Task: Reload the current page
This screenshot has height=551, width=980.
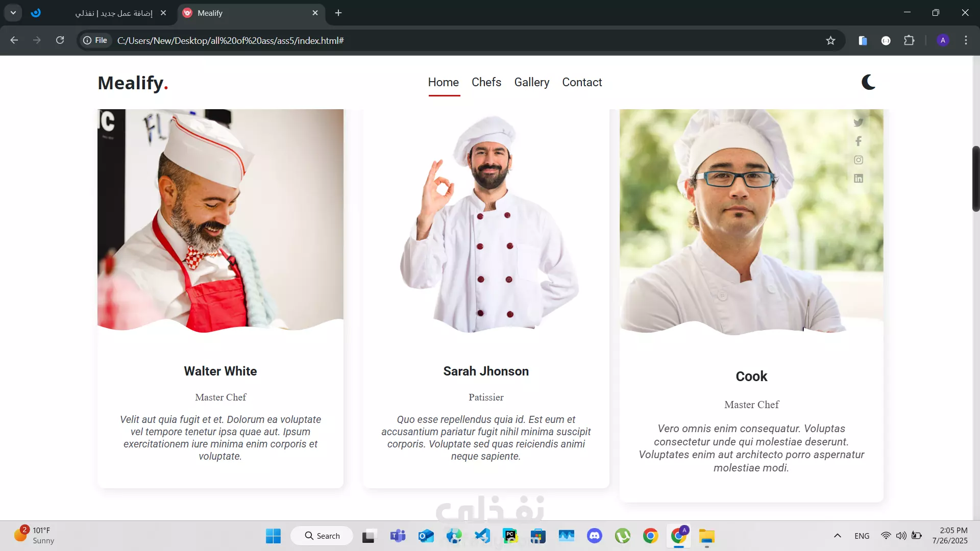Action: click(x=60, y=40)
